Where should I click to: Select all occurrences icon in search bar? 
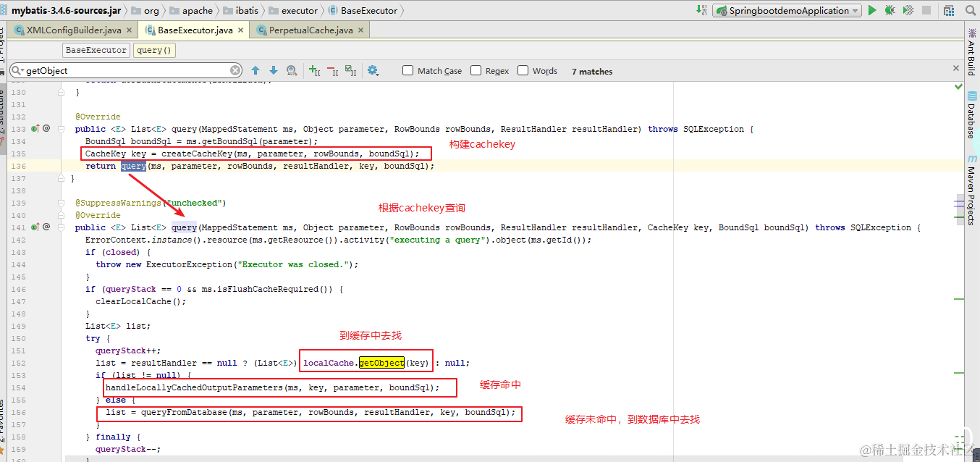click(x=350, y=70)
